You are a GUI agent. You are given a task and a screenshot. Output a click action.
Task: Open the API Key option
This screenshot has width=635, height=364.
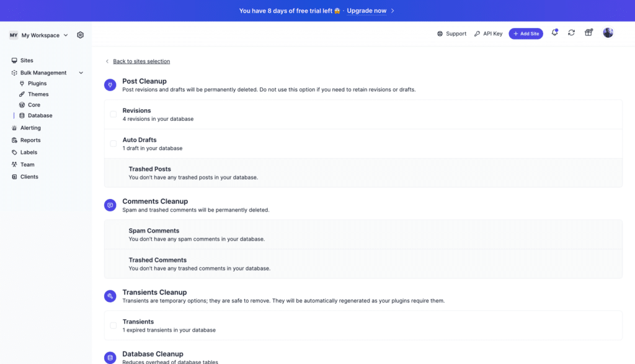[489, 33]
